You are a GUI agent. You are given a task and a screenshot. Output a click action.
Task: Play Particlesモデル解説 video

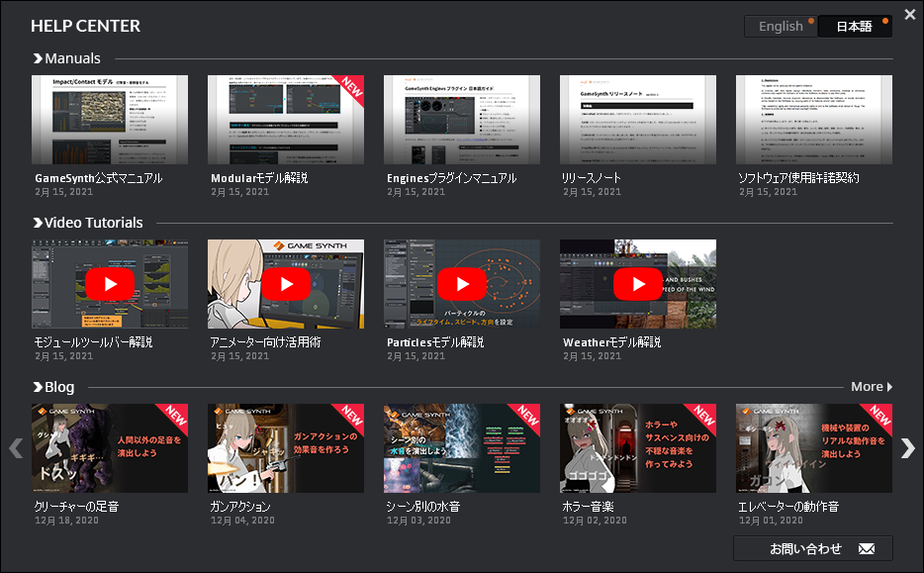pyautogui.click(x=462, y=284)
